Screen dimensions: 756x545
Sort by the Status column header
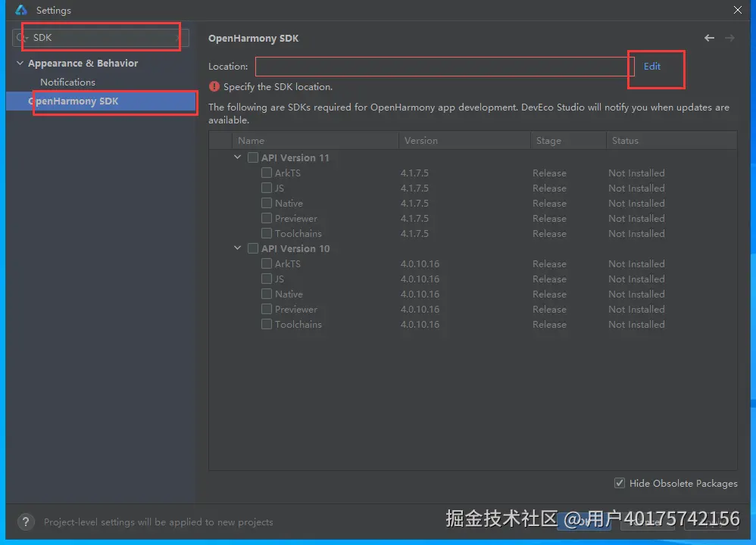[x=672, y=140]
